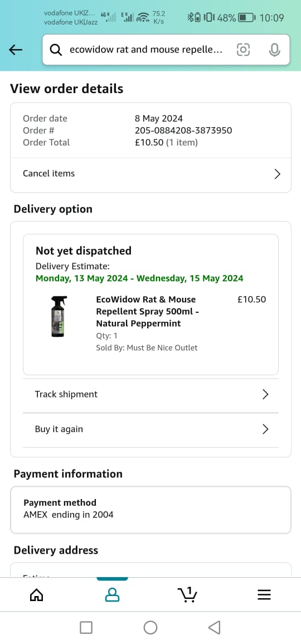The height and width of the screenshot is (644, 301).
Task: Select Track shipment row
Action: pos(151,394)
